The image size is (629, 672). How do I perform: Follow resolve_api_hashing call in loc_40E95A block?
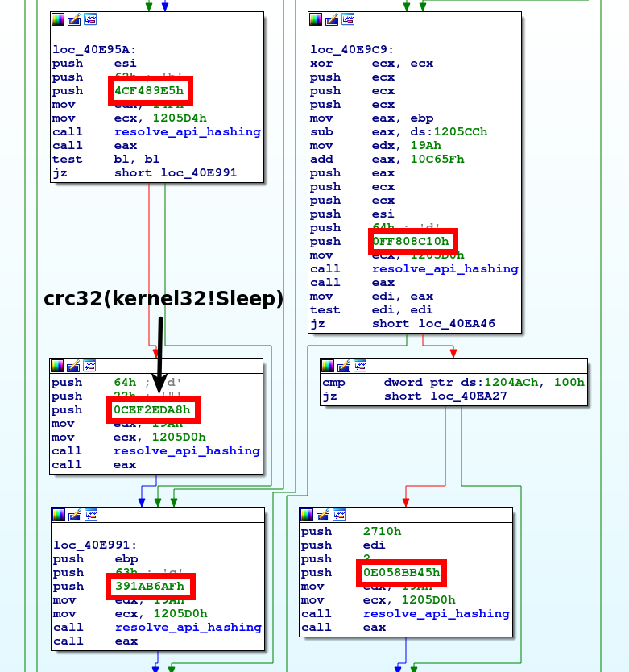[188, 132]
